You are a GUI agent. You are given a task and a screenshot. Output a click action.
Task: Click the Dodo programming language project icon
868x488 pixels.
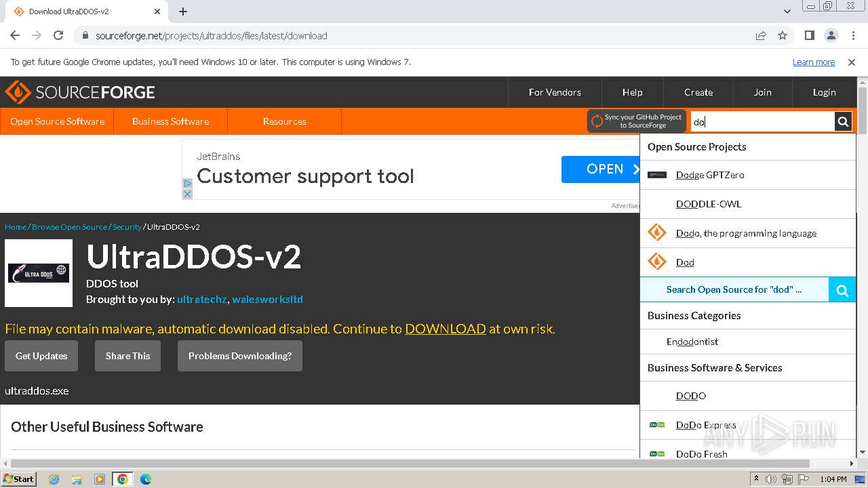point(657,232)
